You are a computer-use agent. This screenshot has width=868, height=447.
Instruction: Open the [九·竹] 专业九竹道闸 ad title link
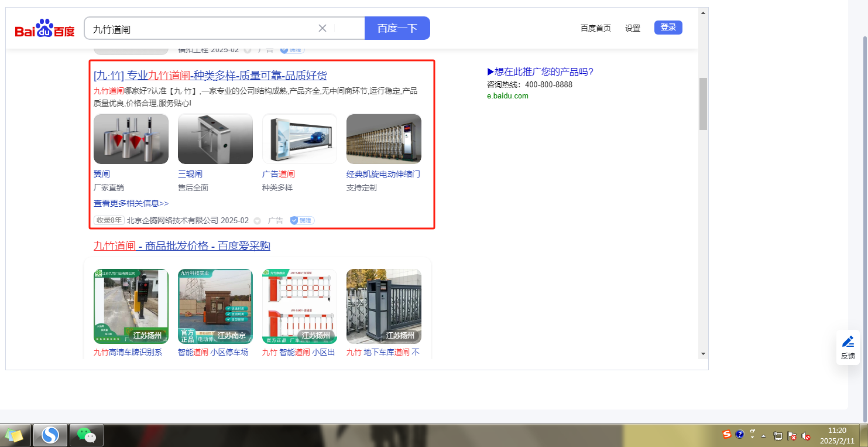point(210,76)
